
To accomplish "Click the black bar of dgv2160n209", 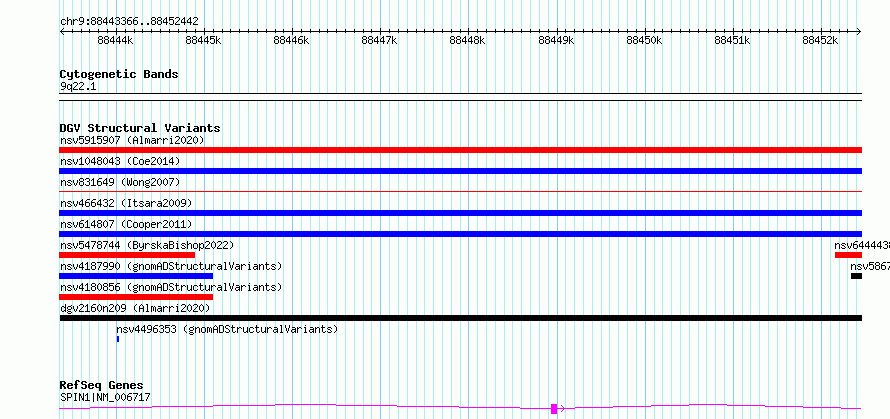I will 460,318.
